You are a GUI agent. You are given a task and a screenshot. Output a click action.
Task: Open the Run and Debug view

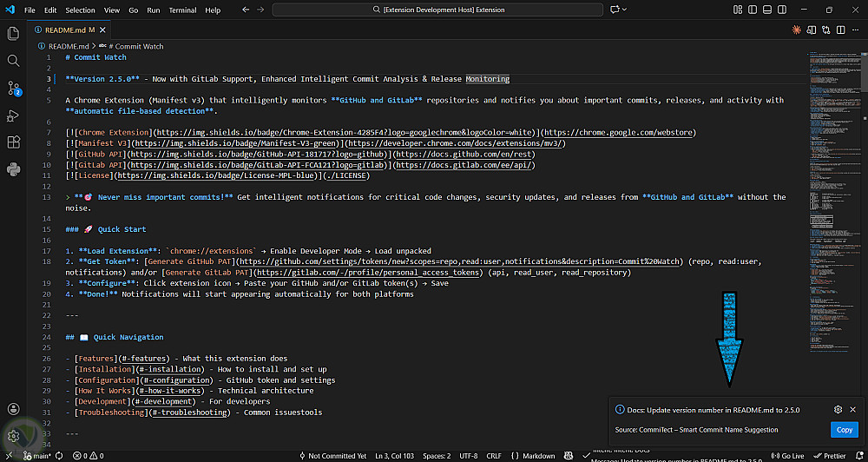[x=13, y=115]
